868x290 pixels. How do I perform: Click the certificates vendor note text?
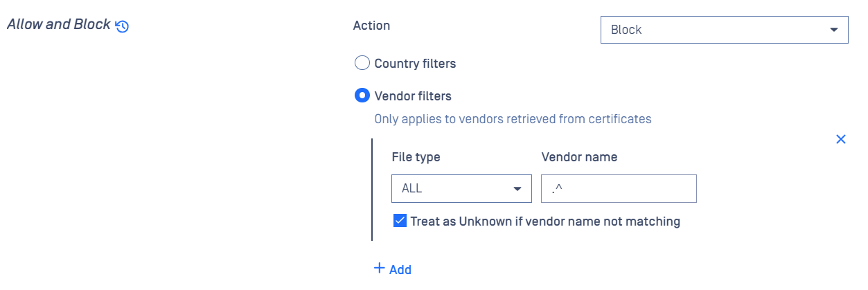pos(513,118)
